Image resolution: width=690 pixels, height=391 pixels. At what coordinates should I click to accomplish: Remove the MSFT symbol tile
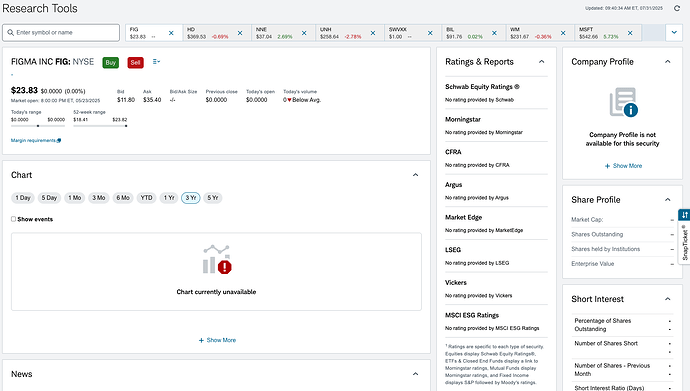point(630,33)
